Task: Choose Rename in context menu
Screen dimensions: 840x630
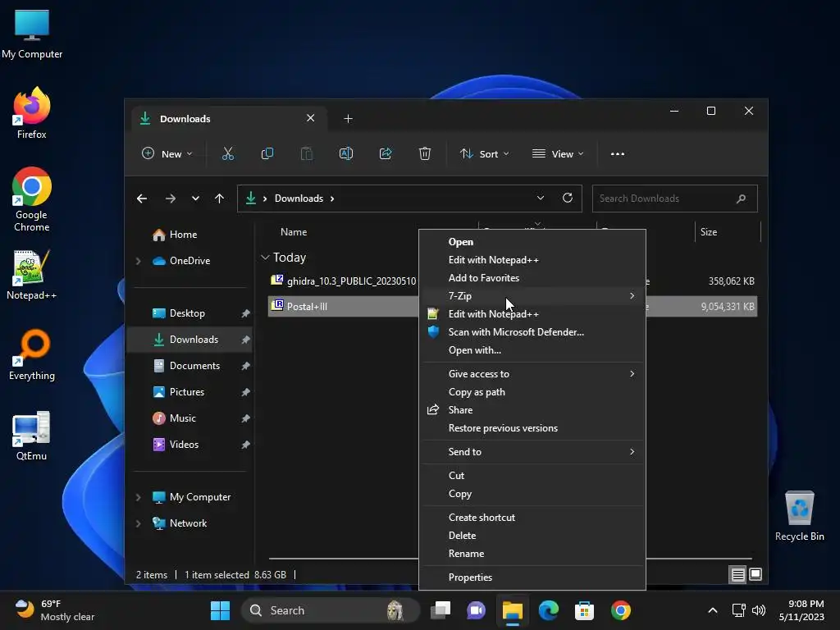Action: coord(532,554)
